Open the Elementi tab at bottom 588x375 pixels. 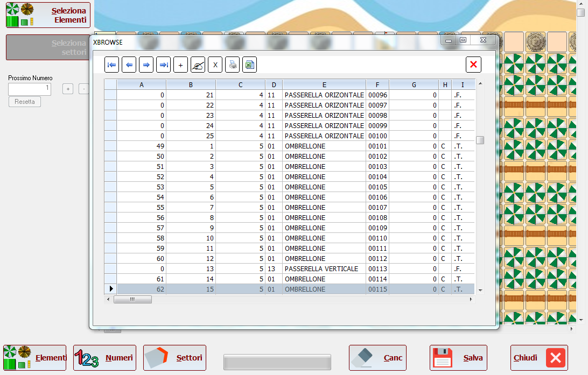(35, 358)
